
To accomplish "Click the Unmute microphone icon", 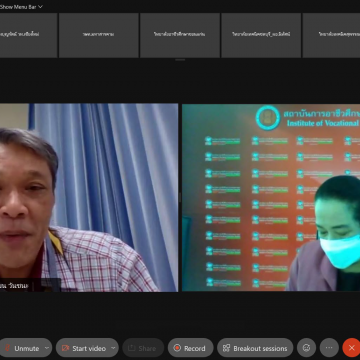I will pos(7,348).
